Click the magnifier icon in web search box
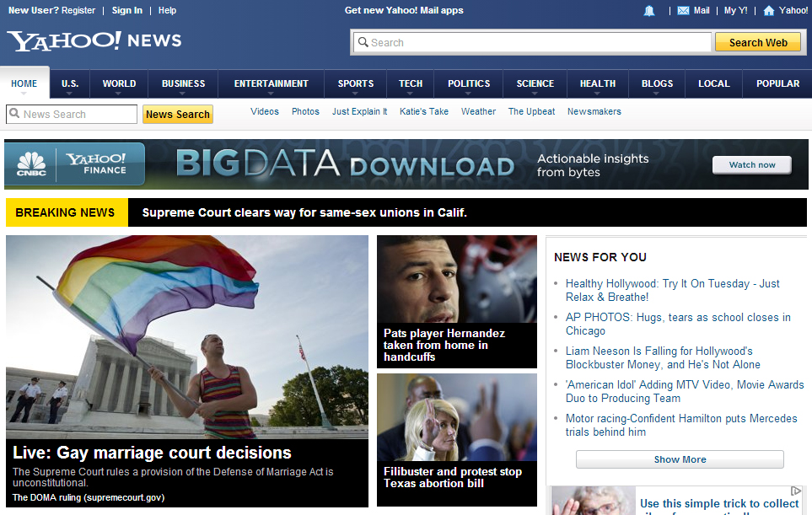 click(363, 42)
